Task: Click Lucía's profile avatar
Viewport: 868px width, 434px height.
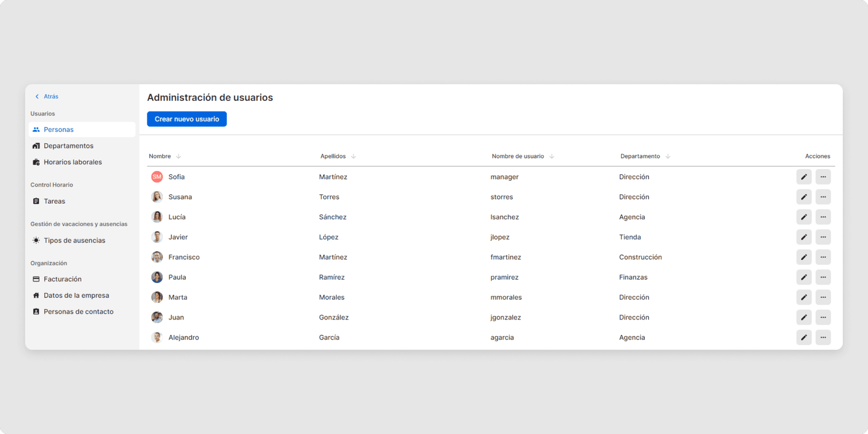Action: (x=157, y=217)
